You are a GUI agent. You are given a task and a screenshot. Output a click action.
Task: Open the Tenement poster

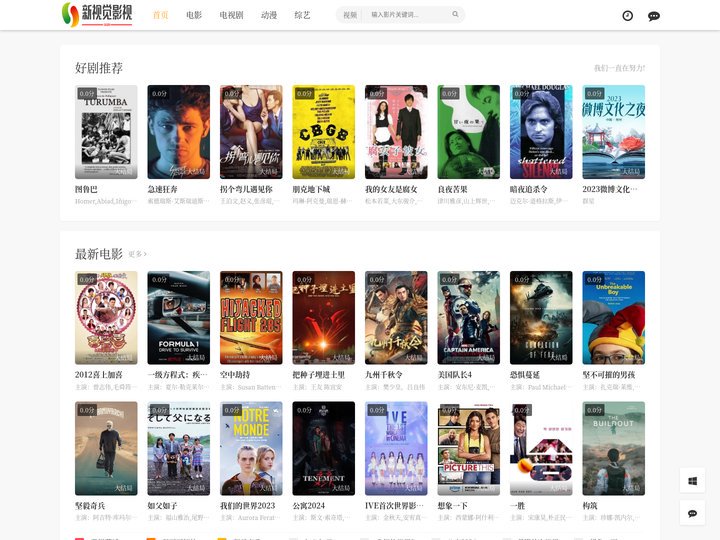324,449
